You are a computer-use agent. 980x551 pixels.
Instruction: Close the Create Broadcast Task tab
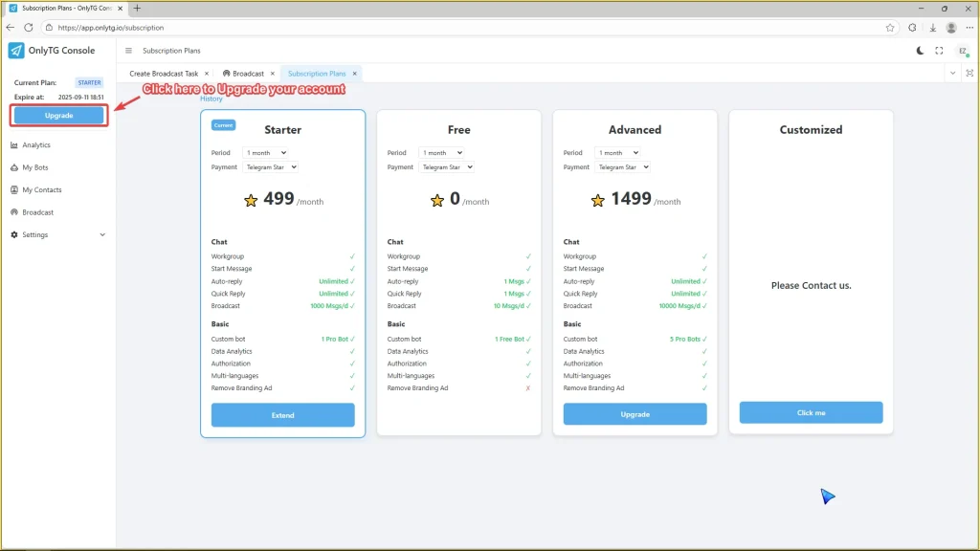(x=207, y=74)
